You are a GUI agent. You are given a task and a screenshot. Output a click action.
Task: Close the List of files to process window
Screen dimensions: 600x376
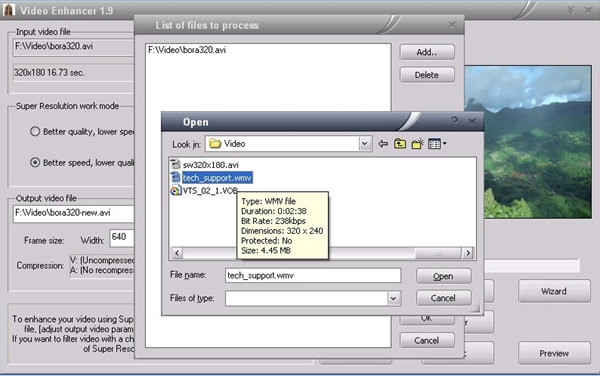[452, 25]
